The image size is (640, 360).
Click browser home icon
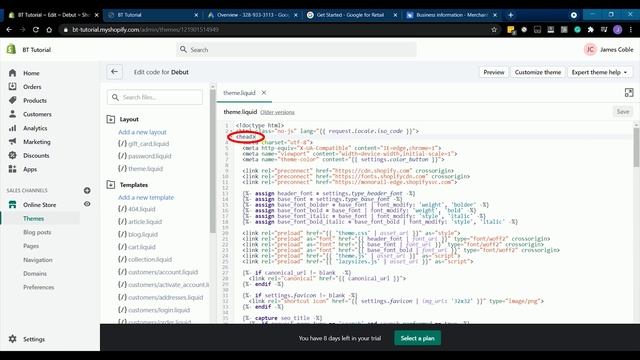click(49, 29)
